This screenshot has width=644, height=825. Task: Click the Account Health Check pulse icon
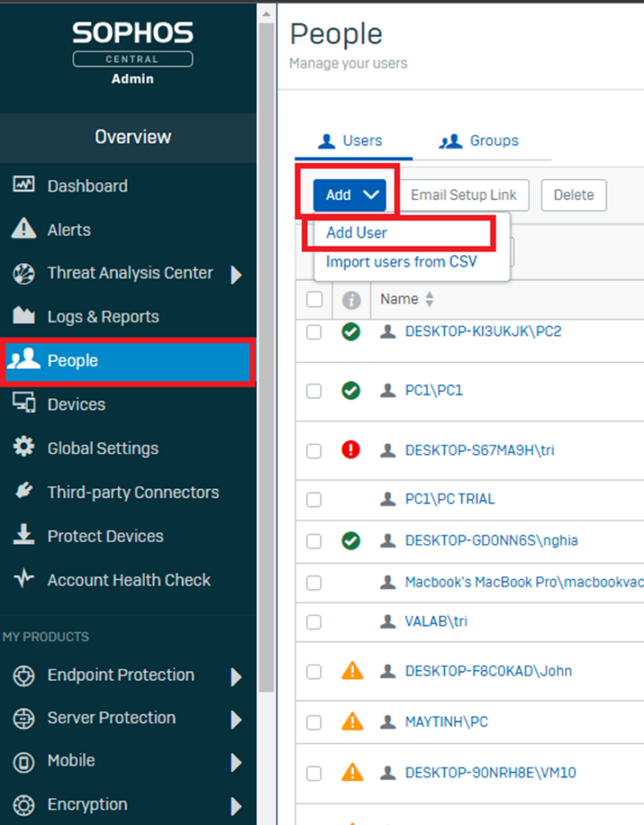(23, 578)
